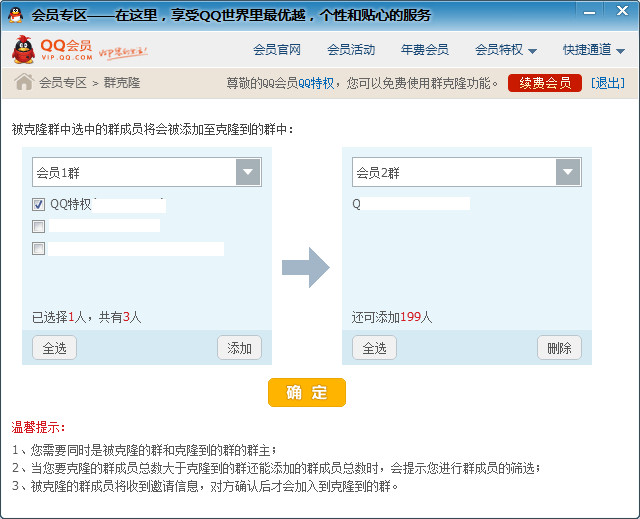This screenshot has height=519, width=640.
Task: Click the red 续费会员 button
Action: (544, 83)
